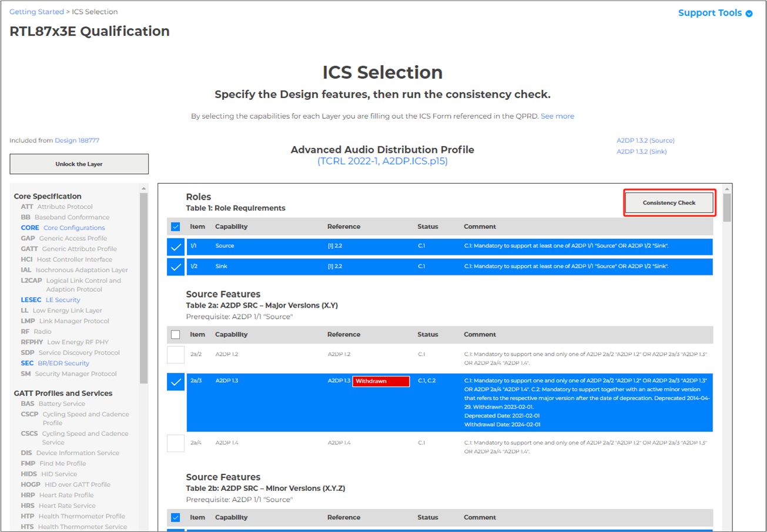Click scroll-up arrow of ICS table panel
The width and height of the screenshot is (767, 532).
tap(727, 188)
